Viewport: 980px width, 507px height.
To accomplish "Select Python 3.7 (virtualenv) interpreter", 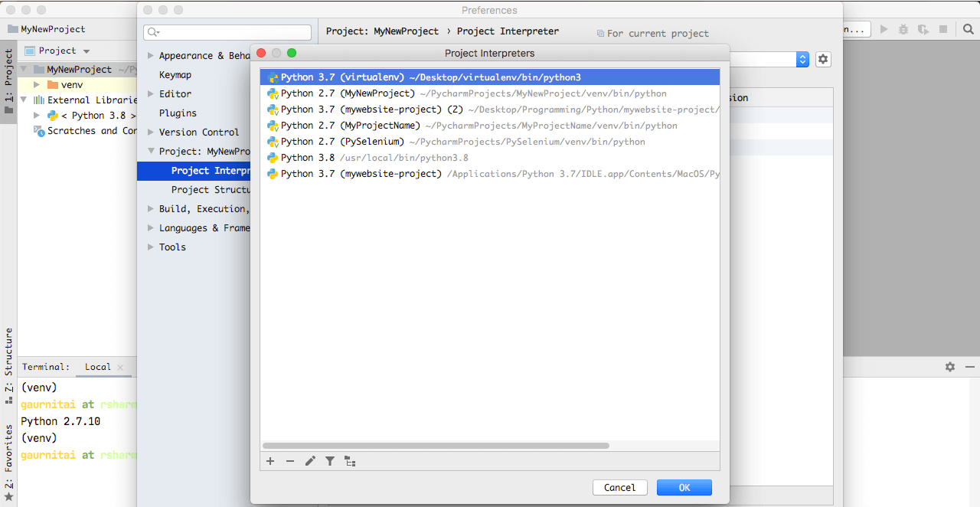I will coord(490,77).
